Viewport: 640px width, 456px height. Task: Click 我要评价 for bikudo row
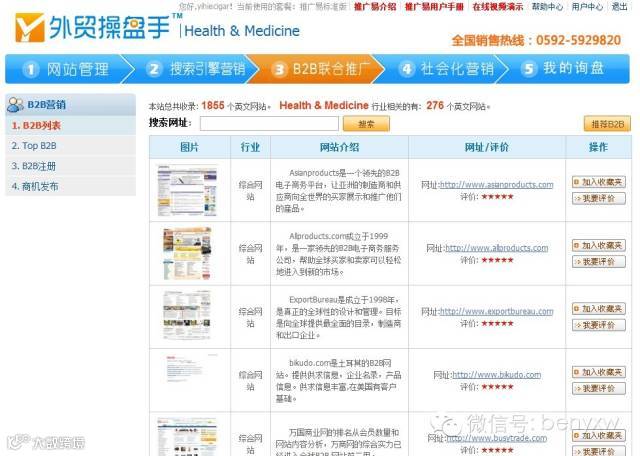(x=599, y=388)
